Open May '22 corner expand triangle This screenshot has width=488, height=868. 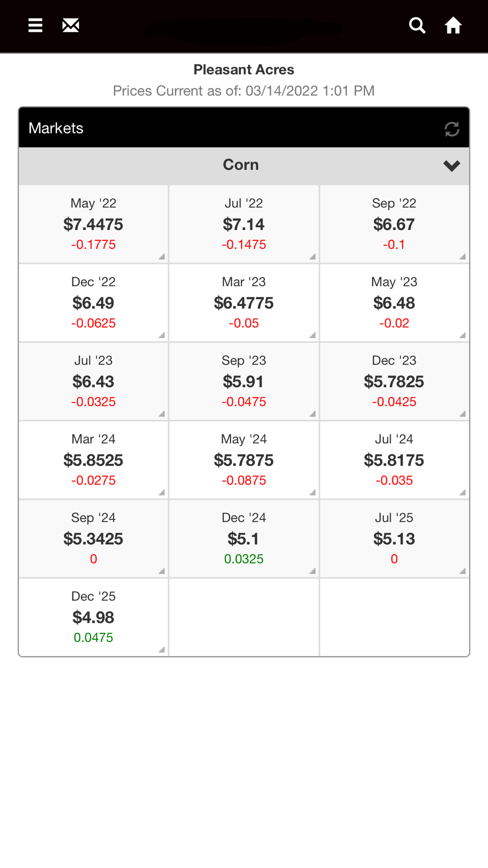pyautogui.click(x=162, y=257)
